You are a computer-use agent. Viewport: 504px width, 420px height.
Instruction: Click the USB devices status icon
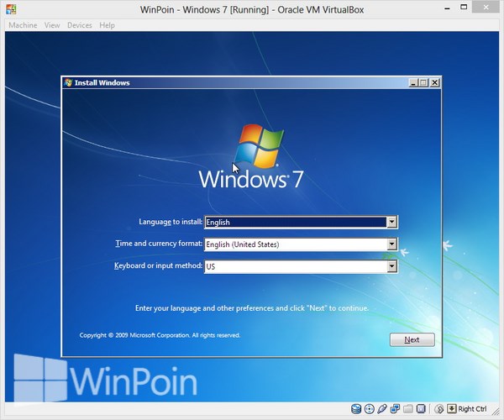(x=382, y=409)
